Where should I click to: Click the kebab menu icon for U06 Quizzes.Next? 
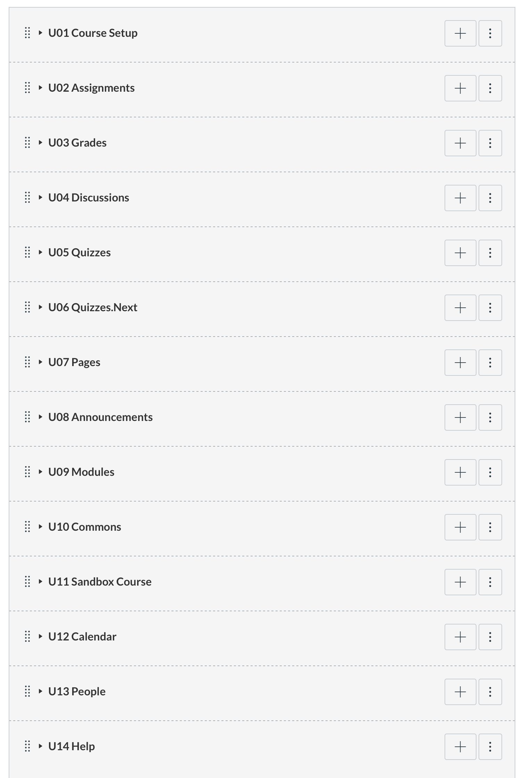coord(490,307)
